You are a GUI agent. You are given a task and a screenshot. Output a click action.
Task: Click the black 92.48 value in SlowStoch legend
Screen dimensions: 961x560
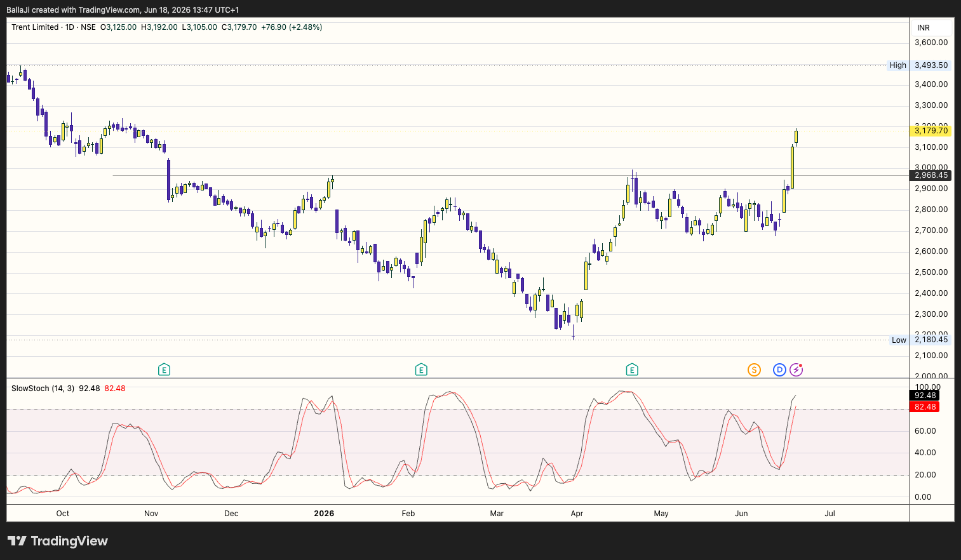[90, 389]
